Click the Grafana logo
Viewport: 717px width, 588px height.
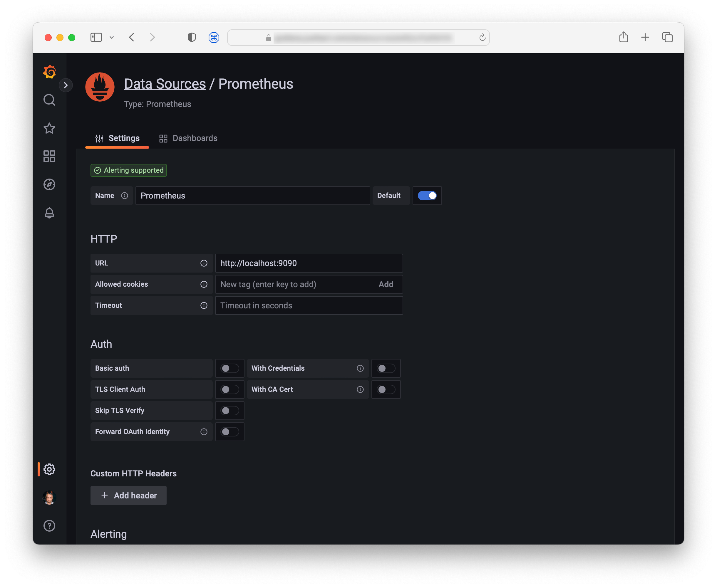tap(49, 71)
